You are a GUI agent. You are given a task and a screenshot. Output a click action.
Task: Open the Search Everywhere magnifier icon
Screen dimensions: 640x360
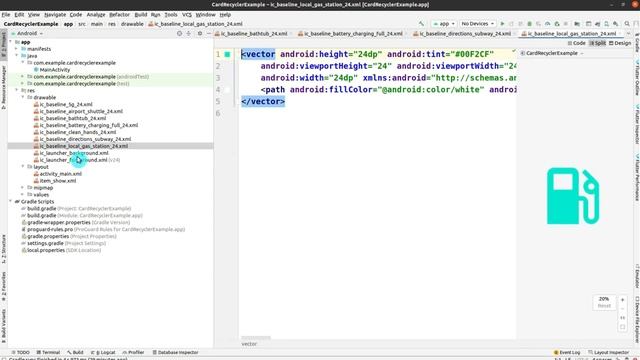(x=627, y=24)
